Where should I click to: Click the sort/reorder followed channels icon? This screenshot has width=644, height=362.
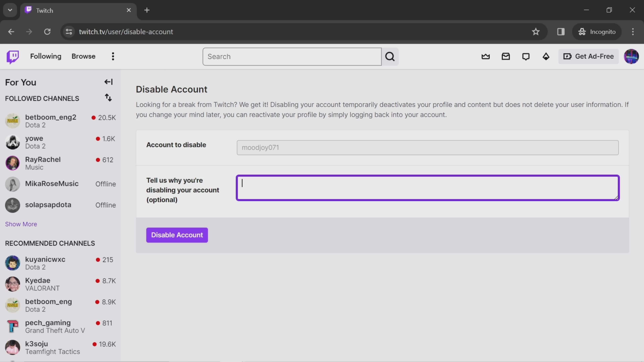tap(108, 97)
